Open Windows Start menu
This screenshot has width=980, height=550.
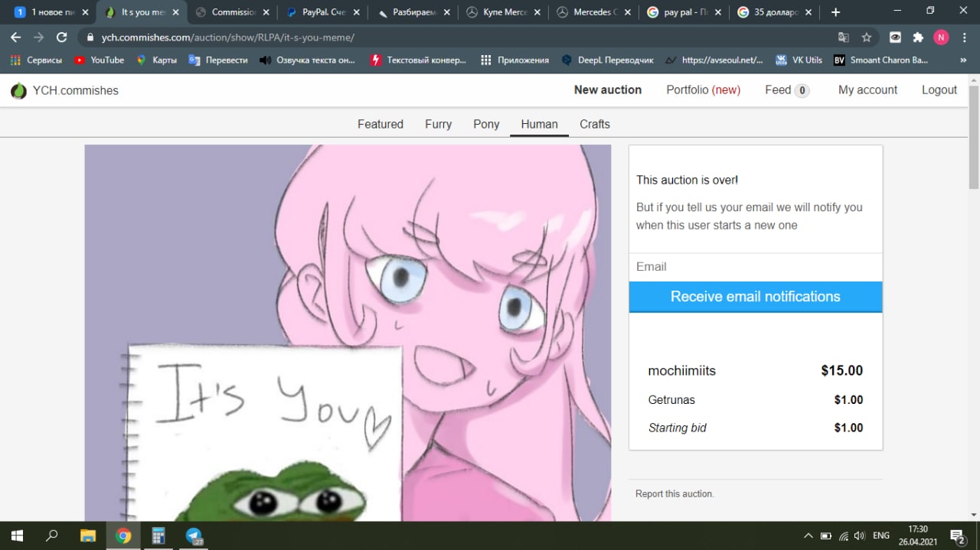click(x=17, y=535)
